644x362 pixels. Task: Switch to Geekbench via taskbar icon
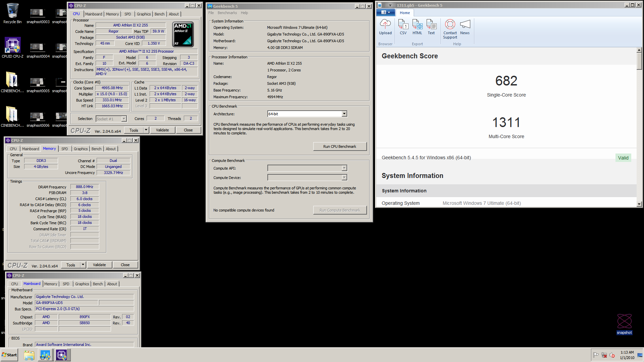tap(45, 355)
